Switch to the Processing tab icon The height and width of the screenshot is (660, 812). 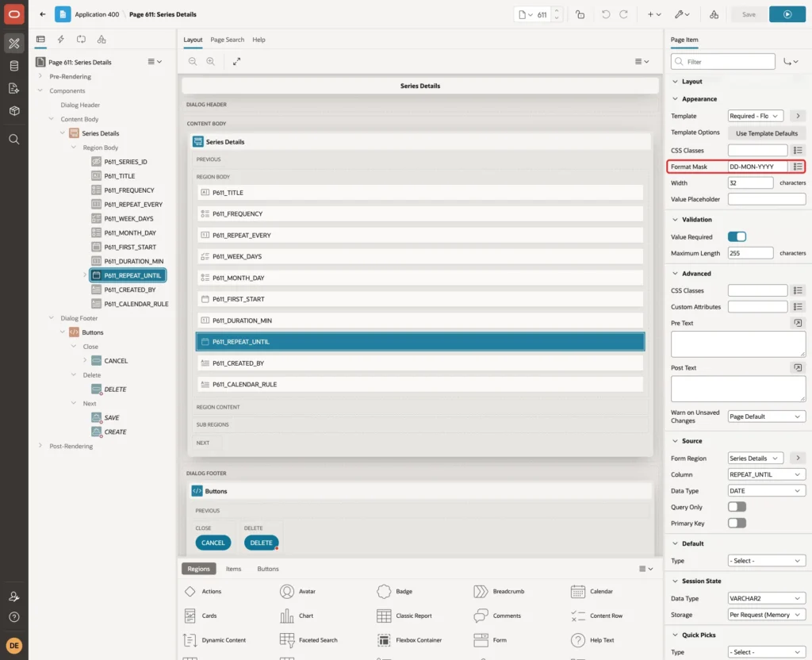pyautogui.click(x=82, y=40)
